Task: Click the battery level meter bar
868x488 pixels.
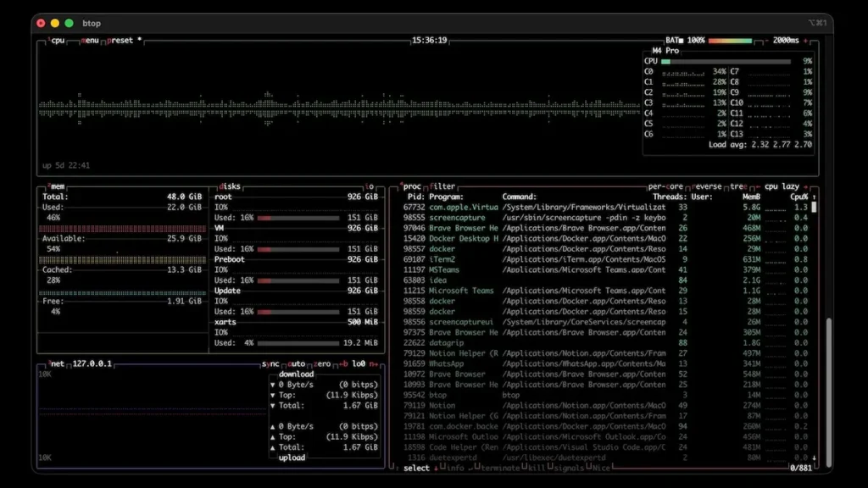Action: [x=730, y=40]
